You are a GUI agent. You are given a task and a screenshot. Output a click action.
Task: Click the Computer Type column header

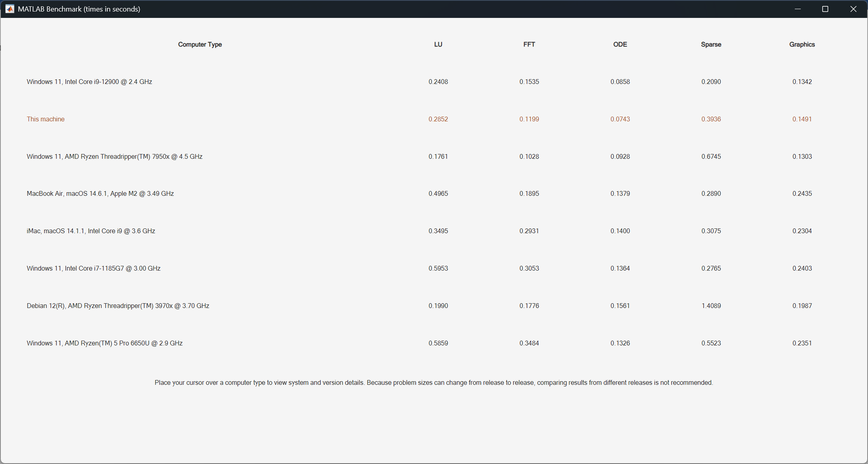200,45
